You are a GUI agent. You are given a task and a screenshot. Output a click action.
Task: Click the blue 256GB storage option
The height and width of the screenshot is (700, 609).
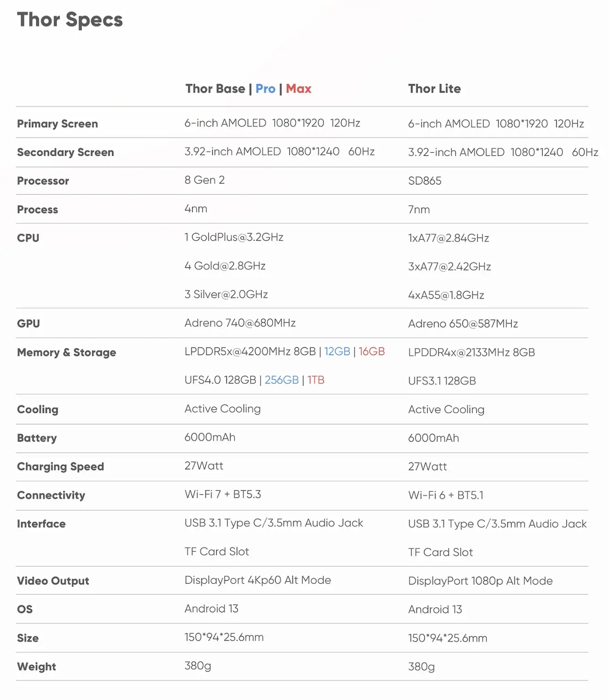click(281, 380)
